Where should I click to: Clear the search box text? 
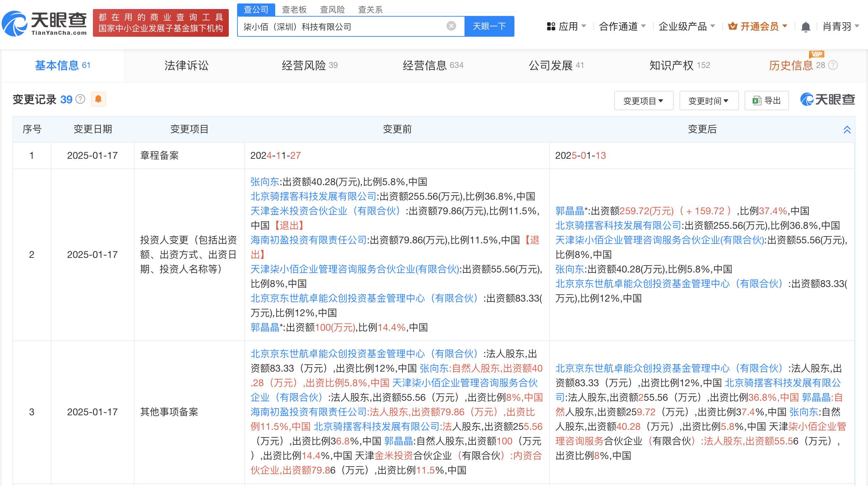(x=451, y=26)
